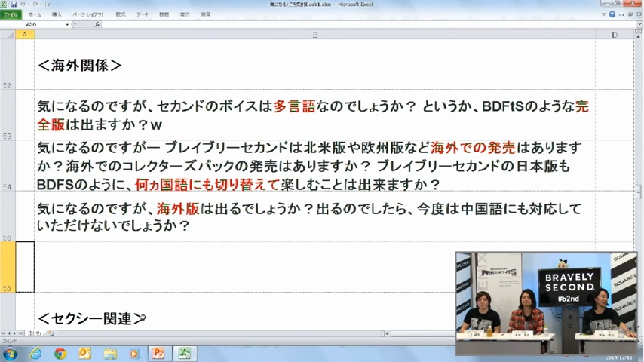Click the previous-sheet navigation arrow
This screenshot has height=362, width=644.
click(x=10, y=333)
